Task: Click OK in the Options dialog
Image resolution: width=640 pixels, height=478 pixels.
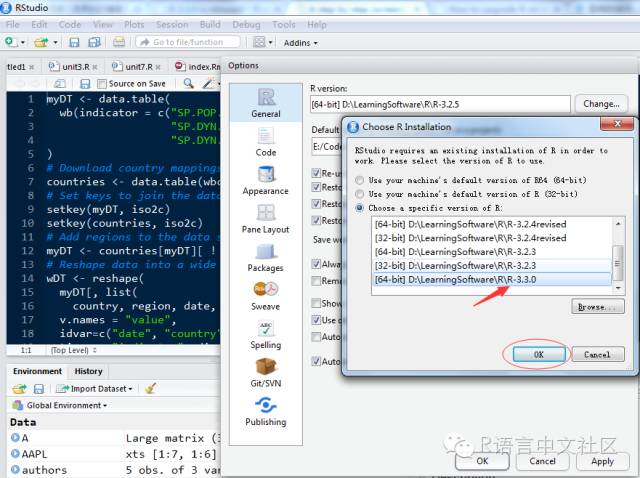Action: point(482,461)
